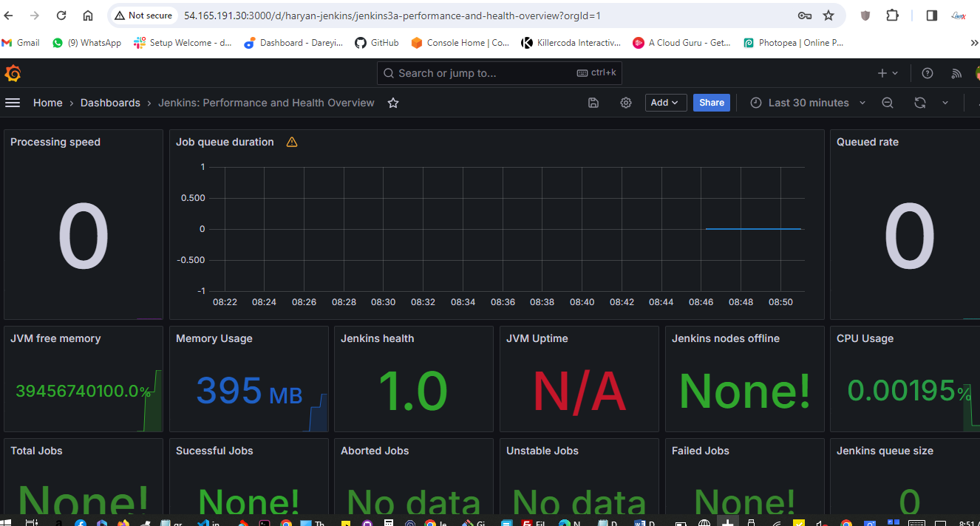Refresh the dashboard

[x=920, y=103]
